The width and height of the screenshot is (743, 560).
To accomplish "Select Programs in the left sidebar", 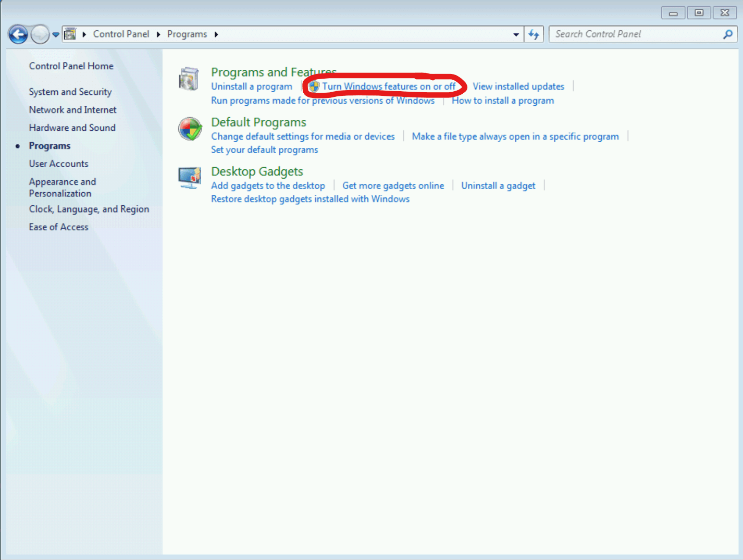I will click(x=49, y=146).
